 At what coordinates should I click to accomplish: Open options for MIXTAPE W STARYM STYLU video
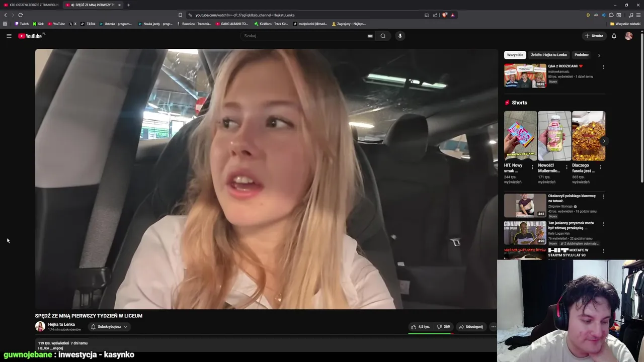[x=603, y=250]
